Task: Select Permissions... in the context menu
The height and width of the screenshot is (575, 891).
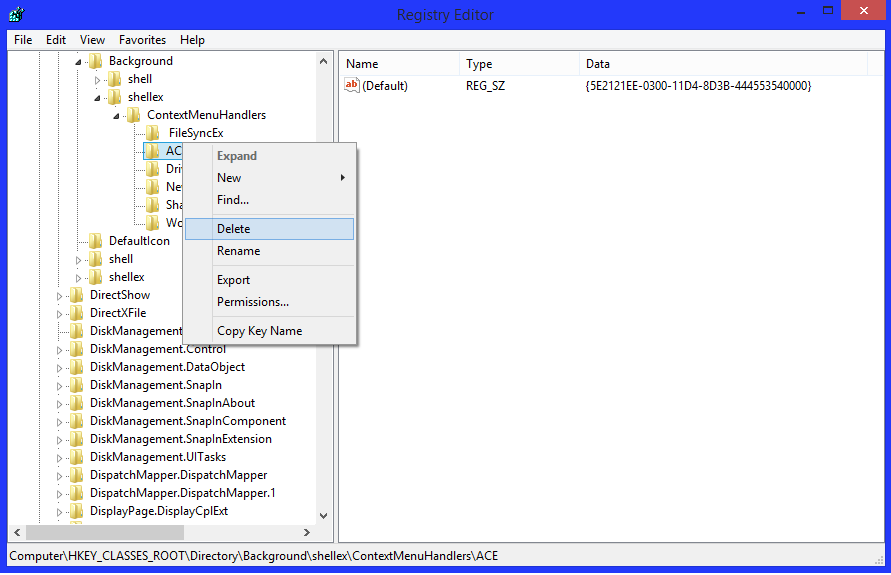Action: (253, 302)
